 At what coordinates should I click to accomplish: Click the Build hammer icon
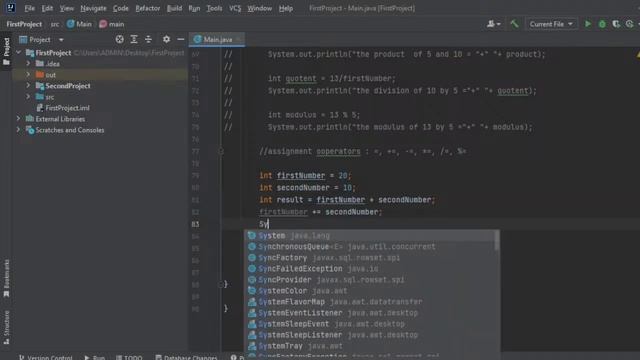click(514, 24)
